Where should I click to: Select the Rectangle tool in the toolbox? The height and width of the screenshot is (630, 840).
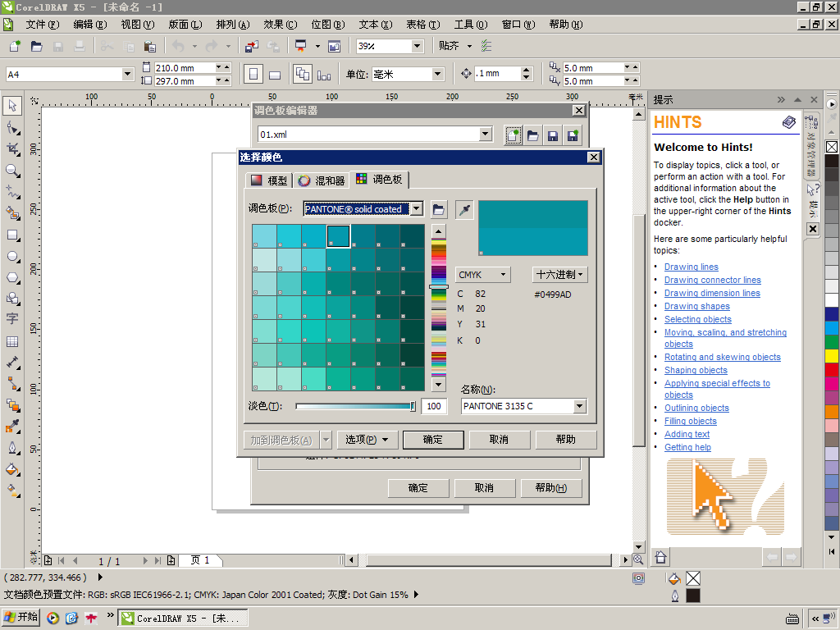12,235
